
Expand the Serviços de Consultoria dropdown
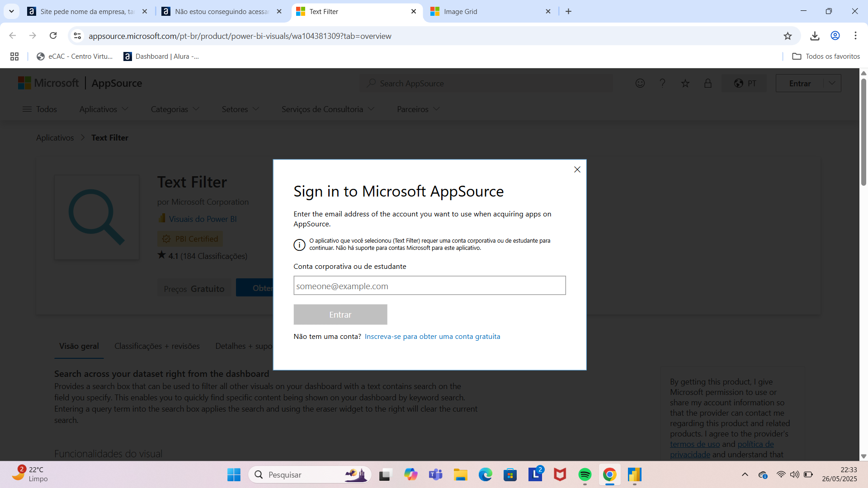click(328, 109)
